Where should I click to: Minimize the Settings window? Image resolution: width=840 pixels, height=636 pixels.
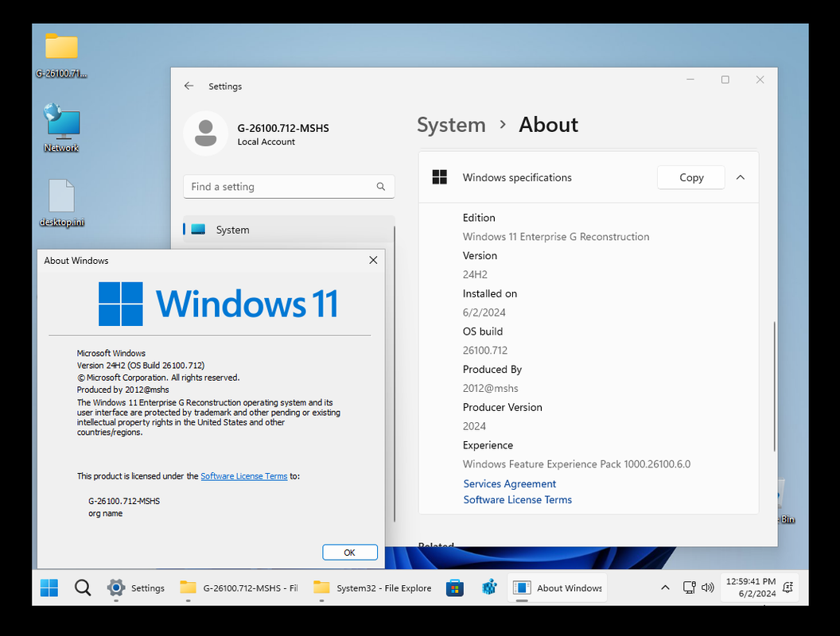pos(690,79)
